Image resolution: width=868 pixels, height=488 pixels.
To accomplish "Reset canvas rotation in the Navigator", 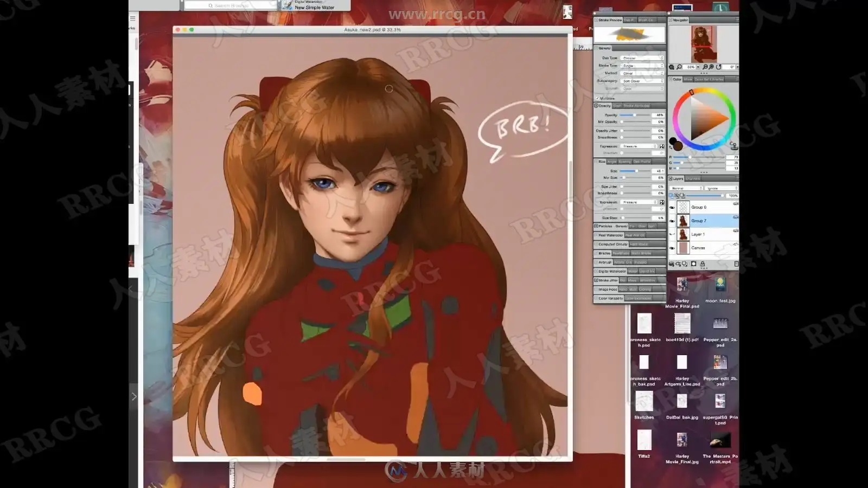I will pyautogui.click(x=719, y=67).
